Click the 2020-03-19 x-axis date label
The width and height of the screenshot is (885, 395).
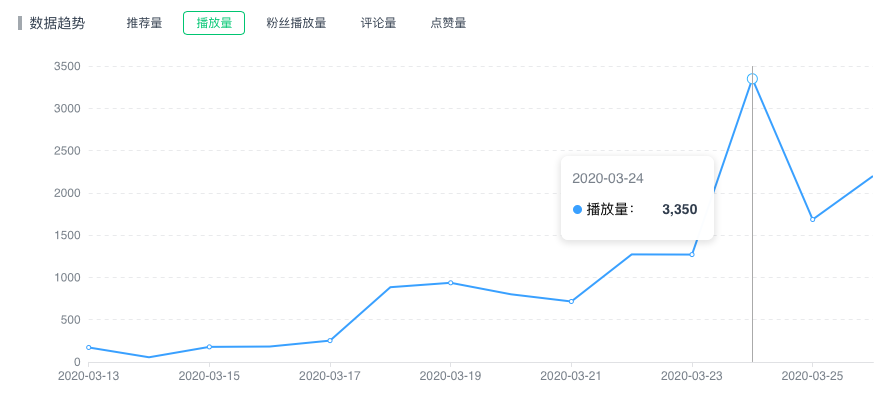pyautogui.click(x=450, y=375)
